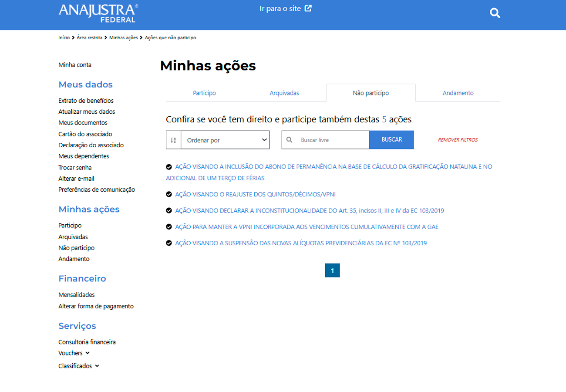Image resolution: width=566 pixels, height=392 pixels.
Task: Click check icon beside ABONO DE PERMANÊNCIA action
Action: coord(169,167)
